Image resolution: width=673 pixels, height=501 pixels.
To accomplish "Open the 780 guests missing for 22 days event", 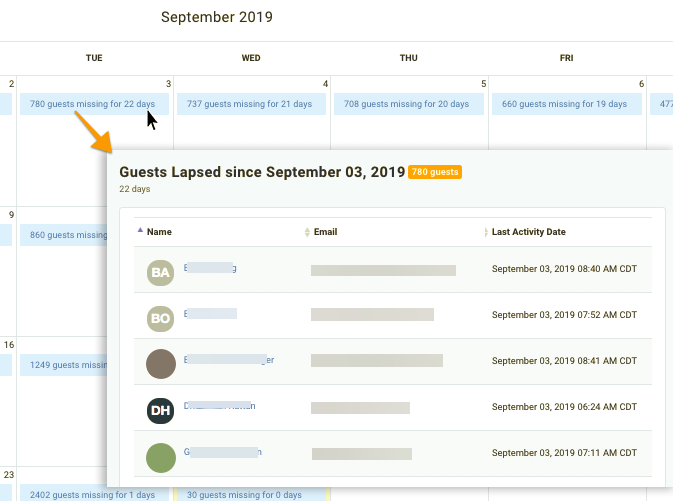I will [94, 104].
